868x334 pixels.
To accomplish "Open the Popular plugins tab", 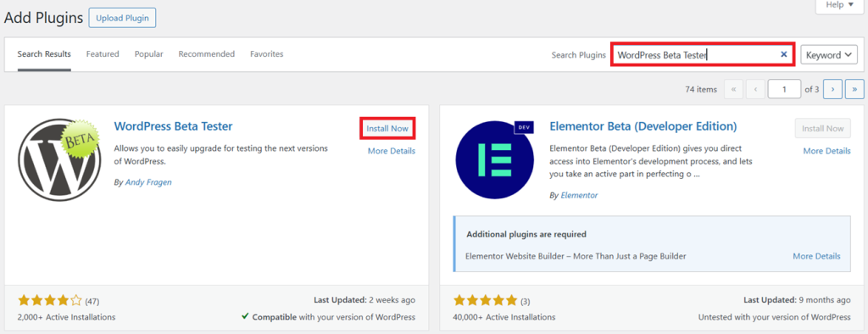I will pos(149,54).
